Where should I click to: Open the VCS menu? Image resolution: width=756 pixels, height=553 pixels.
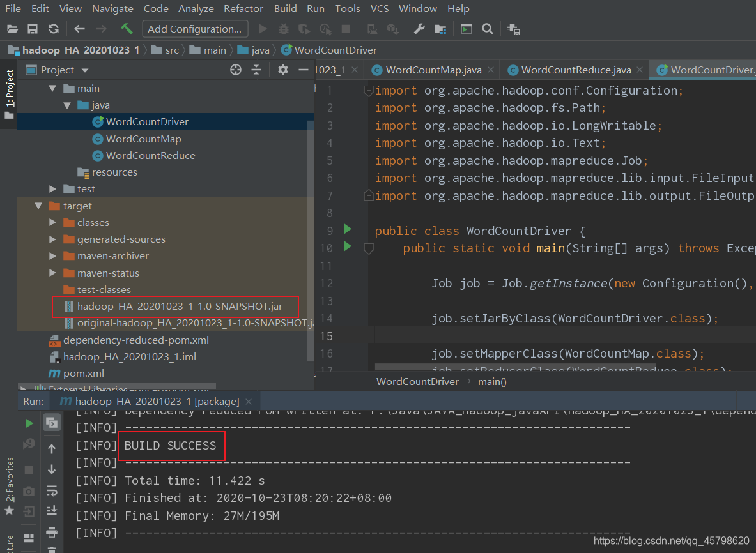click(x=380, y=9)
